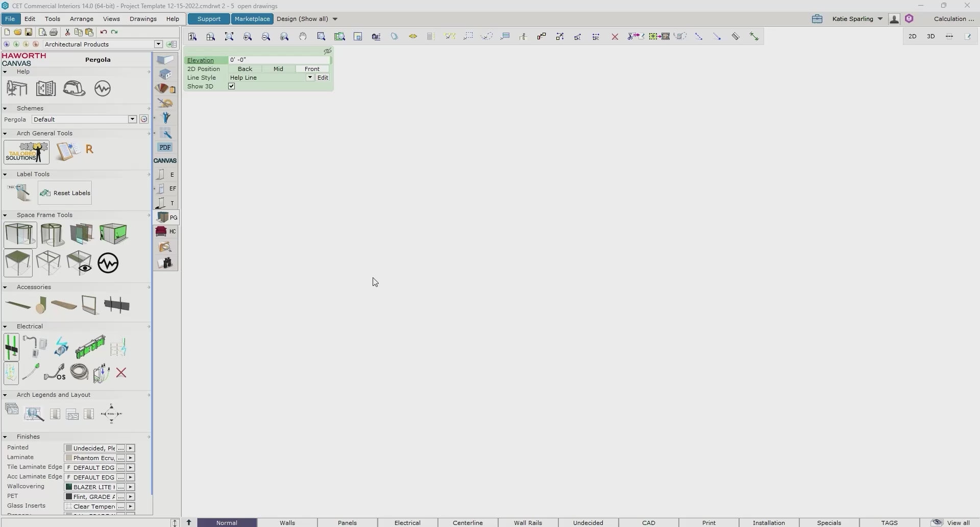Open the Pergola scheme Default dropdown
The height and width of the screenshot is (527, 980).
(132, 119)
